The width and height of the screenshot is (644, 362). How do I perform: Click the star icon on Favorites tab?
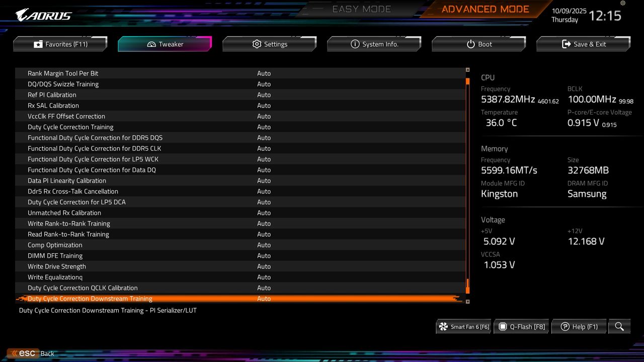(38, 44)
